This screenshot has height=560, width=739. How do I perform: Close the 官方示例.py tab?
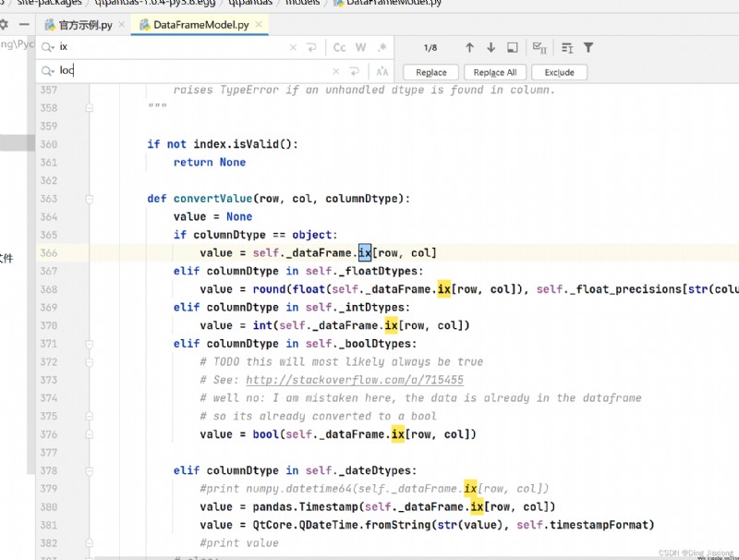122,25
